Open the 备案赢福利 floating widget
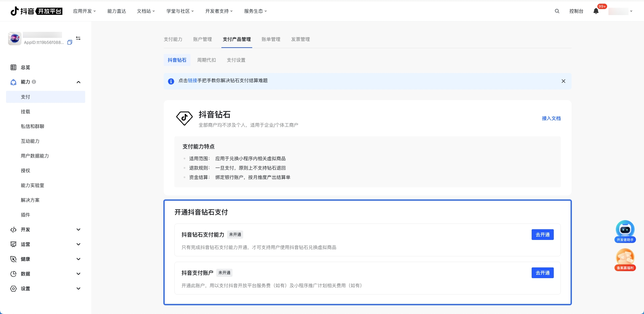 (625, 260)
